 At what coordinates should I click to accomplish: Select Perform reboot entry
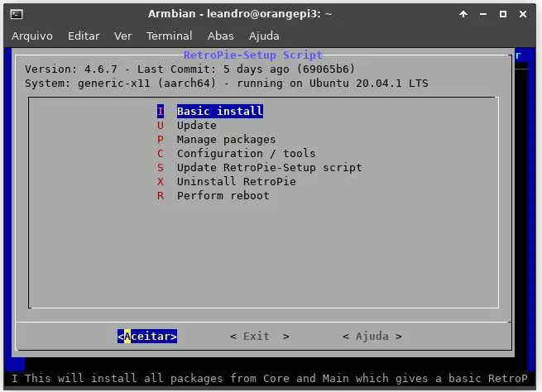click(x=223, y=195)
